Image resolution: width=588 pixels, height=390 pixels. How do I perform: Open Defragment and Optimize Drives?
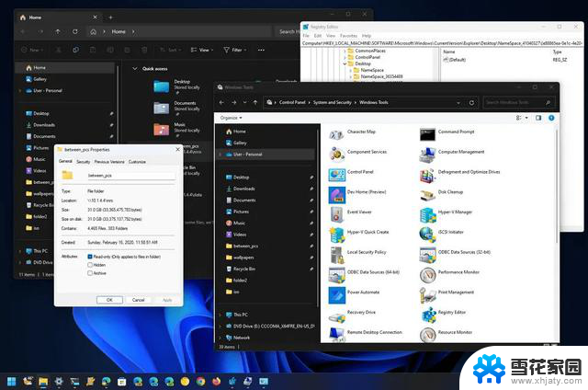459,174
